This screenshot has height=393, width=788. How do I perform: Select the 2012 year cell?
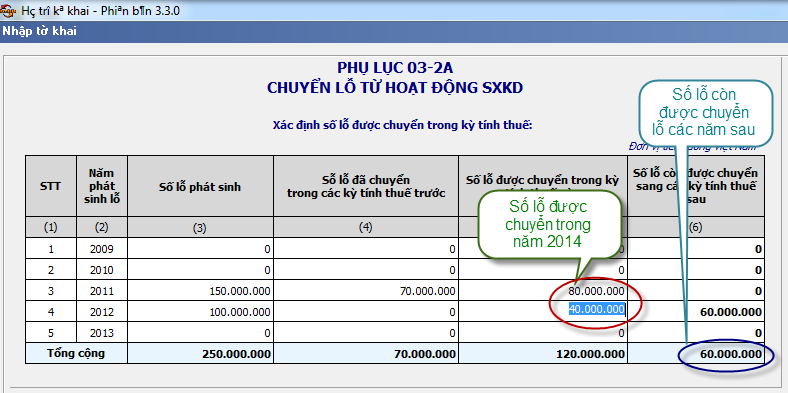pos(102,312)
